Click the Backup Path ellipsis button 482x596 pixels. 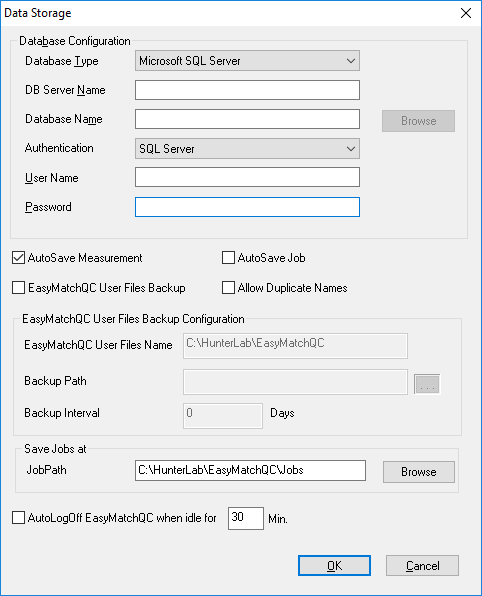pos(427,384)
